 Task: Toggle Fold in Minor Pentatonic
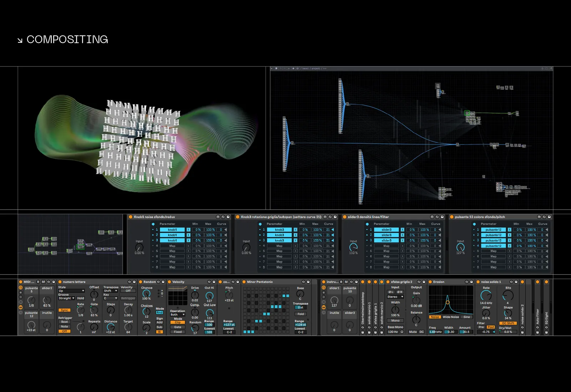click(301, 314)
